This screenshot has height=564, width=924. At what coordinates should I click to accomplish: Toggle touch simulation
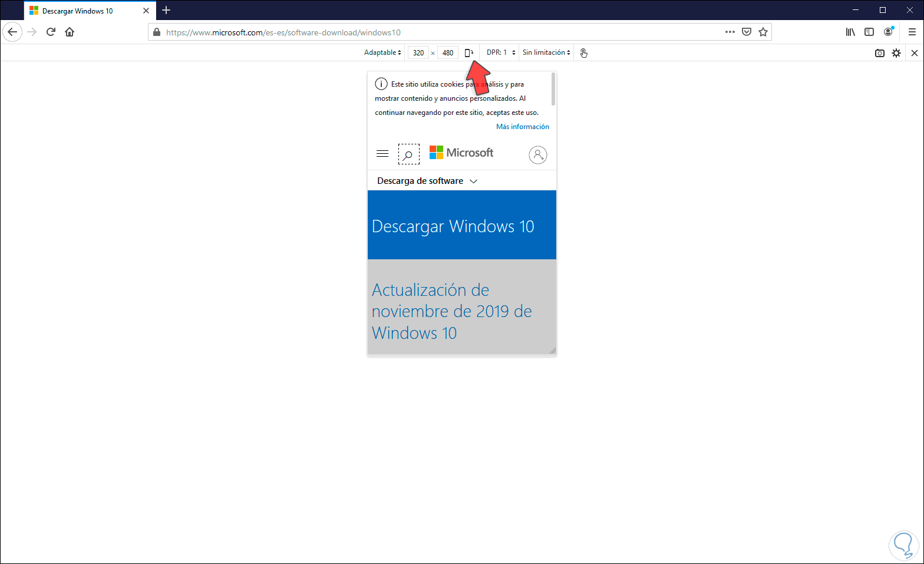click(583, 53)
